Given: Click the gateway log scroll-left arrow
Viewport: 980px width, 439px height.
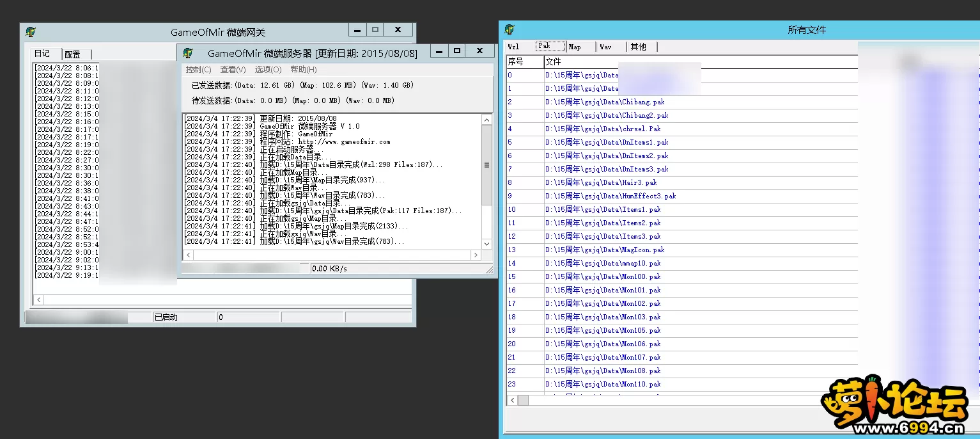Looking at the screenshot, I should click(x=39, y=299).
